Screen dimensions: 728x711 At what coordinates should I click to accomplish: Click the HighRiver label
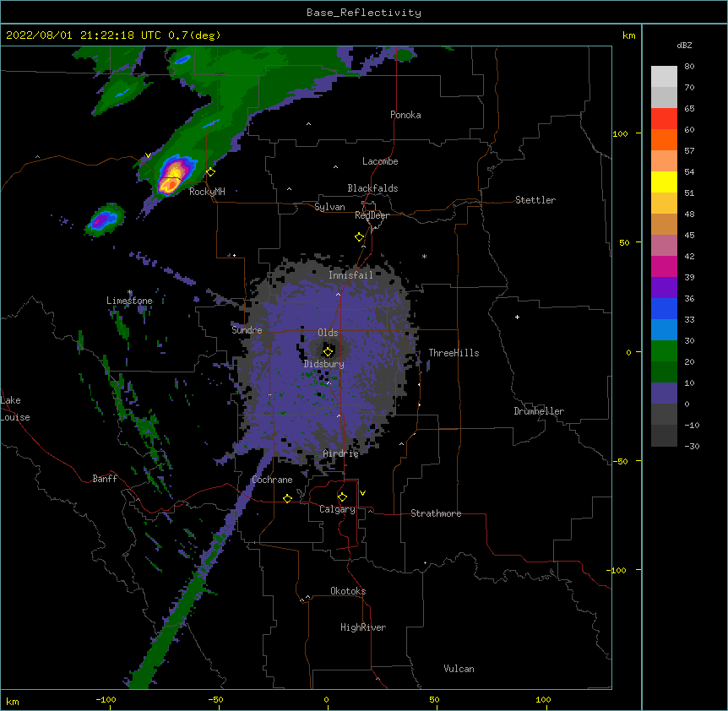pos(363,627)
